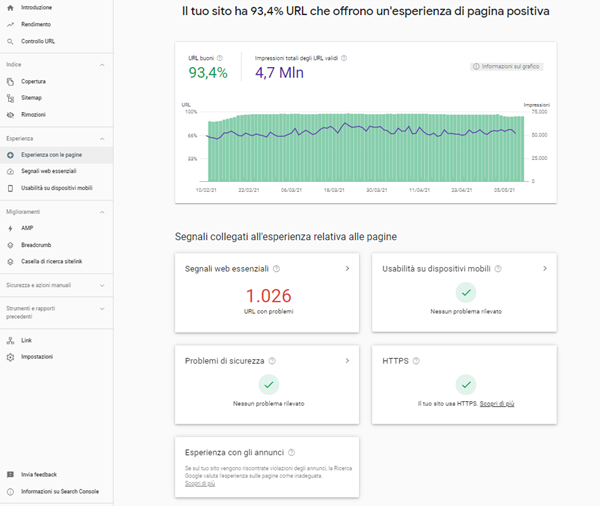Collapse the Indice section
Image resolution: width=600 pixels, height=506 pixels.
(x=102, y=65)
